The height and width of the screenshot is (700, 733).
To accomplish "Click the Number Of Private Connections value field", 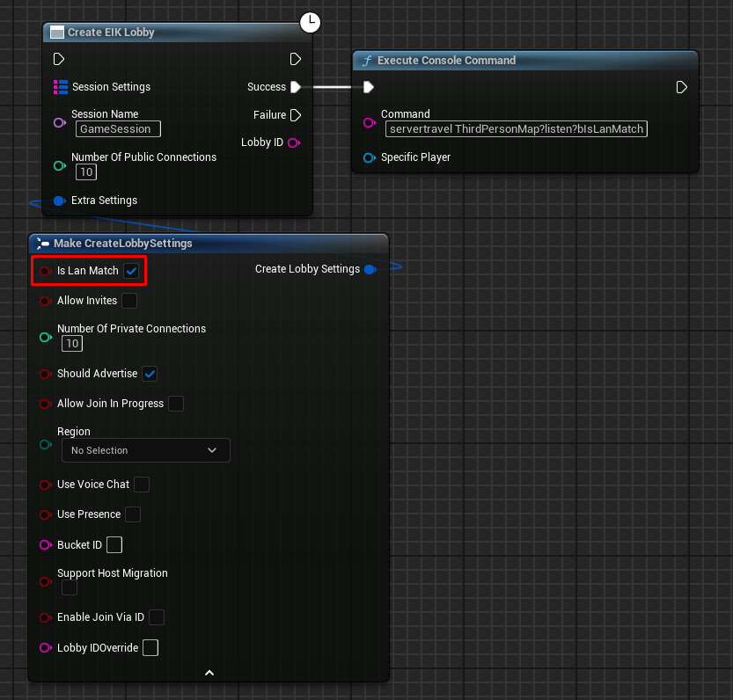I will [72, 344].
